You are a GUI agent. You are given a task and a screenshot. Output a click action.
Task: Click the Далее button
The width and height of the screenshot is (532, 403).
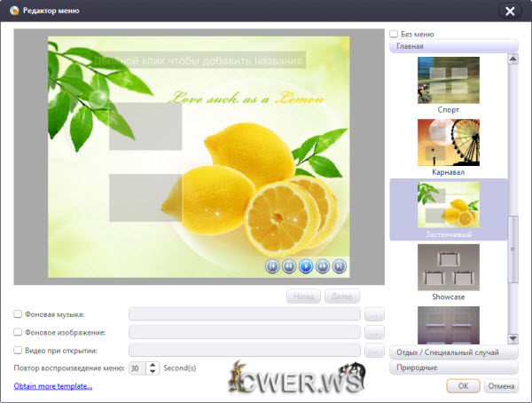pyautogui.click(x=342, y=296)
